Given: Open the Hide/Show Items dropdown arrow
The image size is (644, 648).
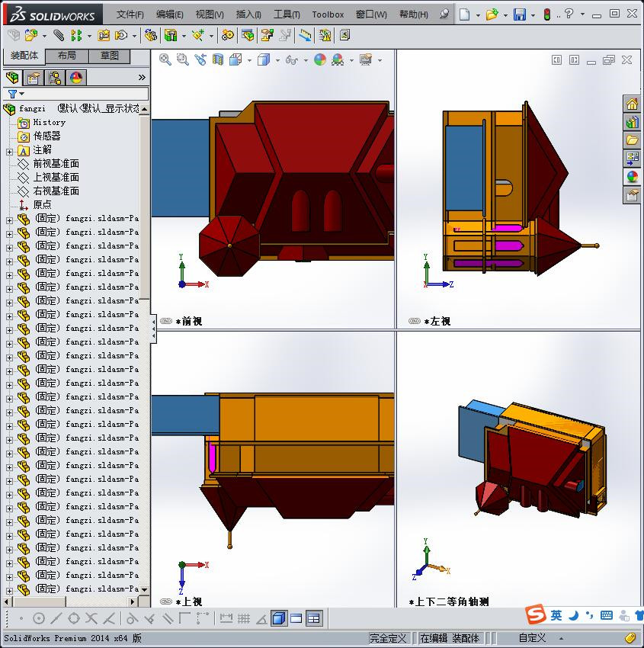Looking at the screenshot, I should 306,61.
